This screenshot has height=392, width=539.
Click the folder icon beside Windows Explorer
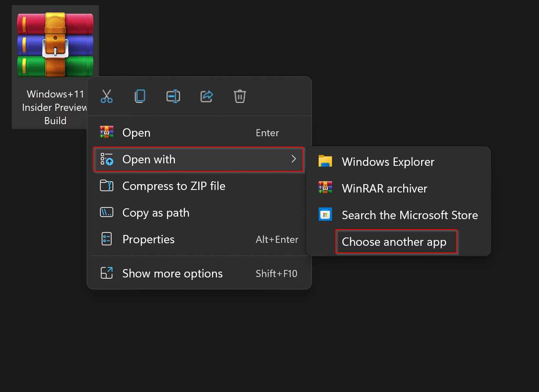click(325, 161)
